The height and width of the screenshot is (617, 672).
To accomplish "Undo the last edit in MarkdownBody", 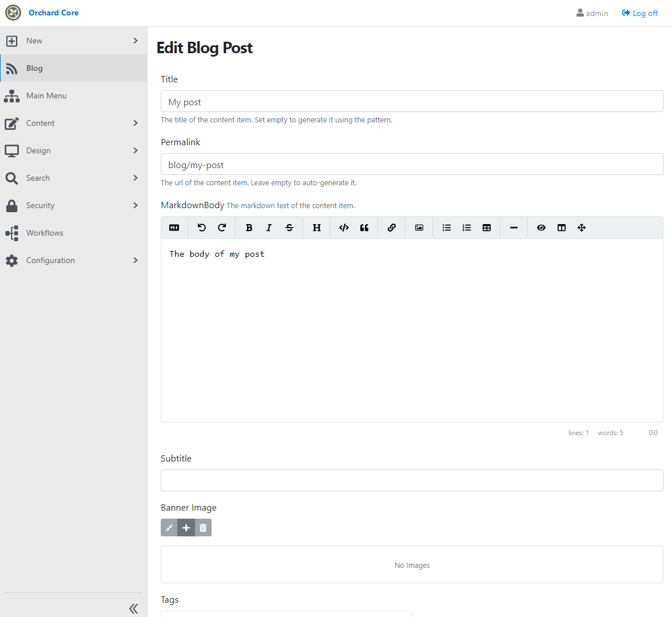I will pos(201,228).
